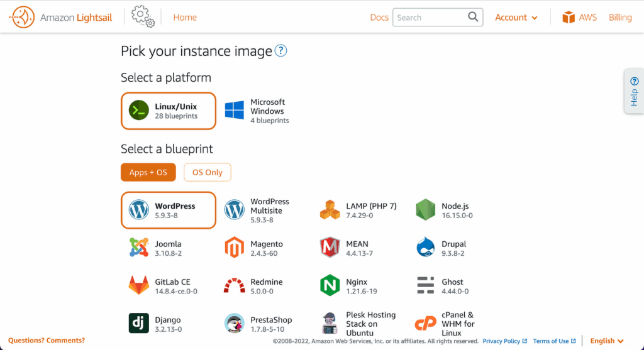Click Questions? Comments? link
Screen dimensions: 644x350
coord(47,340)
